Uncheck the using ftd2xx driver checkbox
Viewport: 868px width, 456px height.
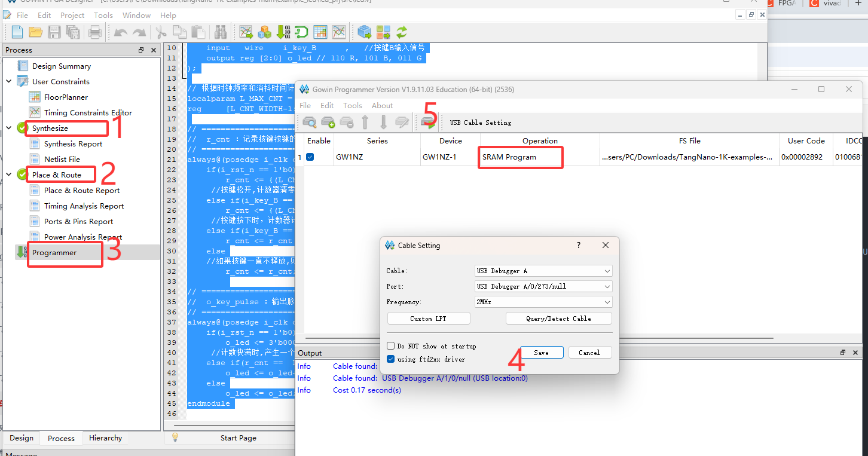point(390,359)
